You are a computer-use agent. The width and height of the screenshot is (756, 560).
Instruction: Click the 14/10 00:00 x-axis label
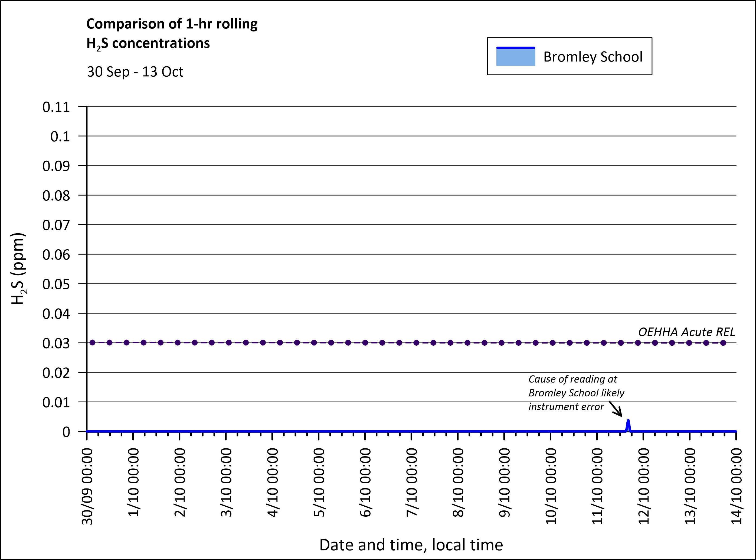(737, 486)
